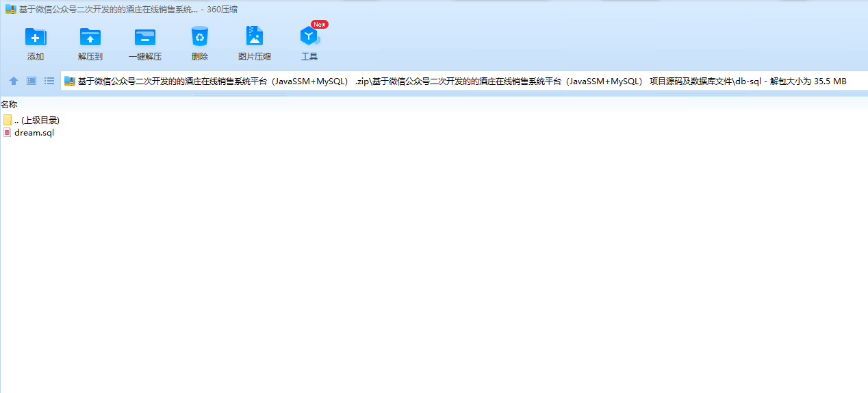Click the 名称 column header
Screen dimensions: 868x393
click(x=9, y=104)
